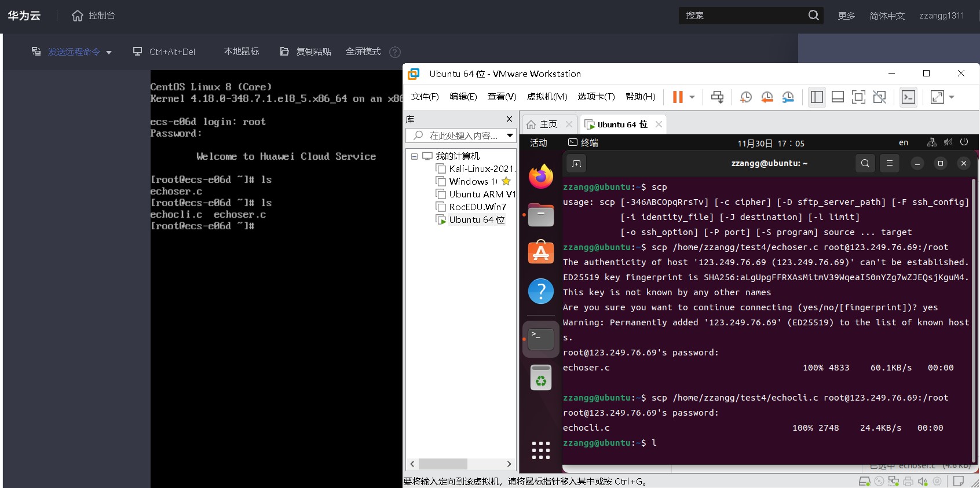980x488 pixels.
Task: Toggle the library sidebar view
Action: (817, 97)
